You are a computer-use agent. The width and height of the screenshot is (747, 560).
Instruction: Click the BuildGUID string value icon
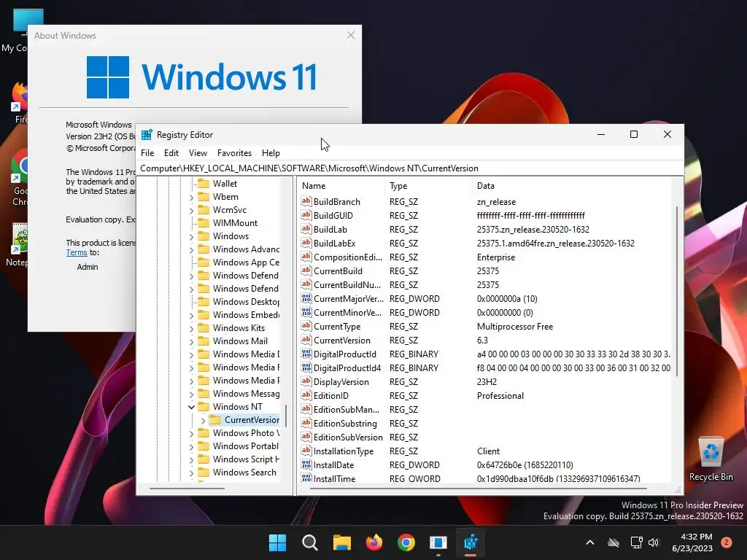[306, 215]
